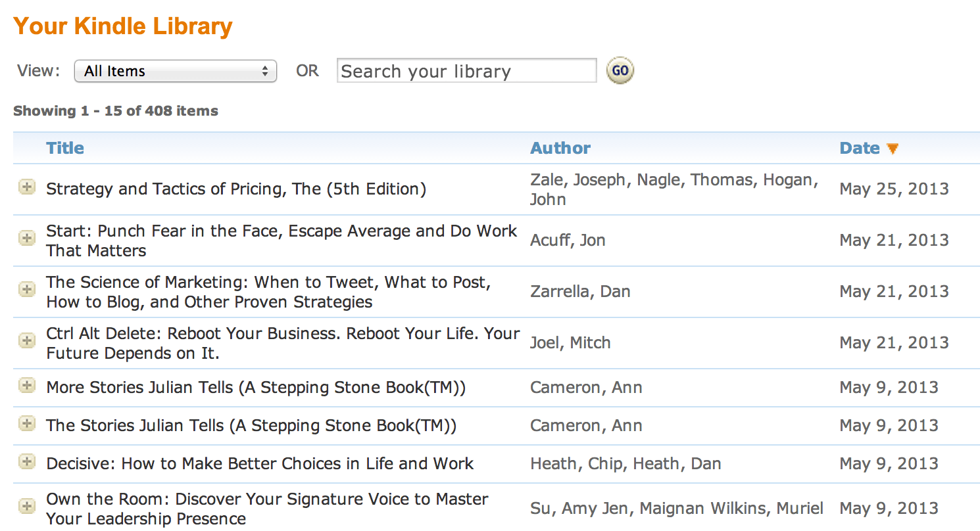The height and width of the screenshot is (531, 980).
Task: Click plus icon beside More Stories Julian Tells
Action: click(x=26, y=386)
